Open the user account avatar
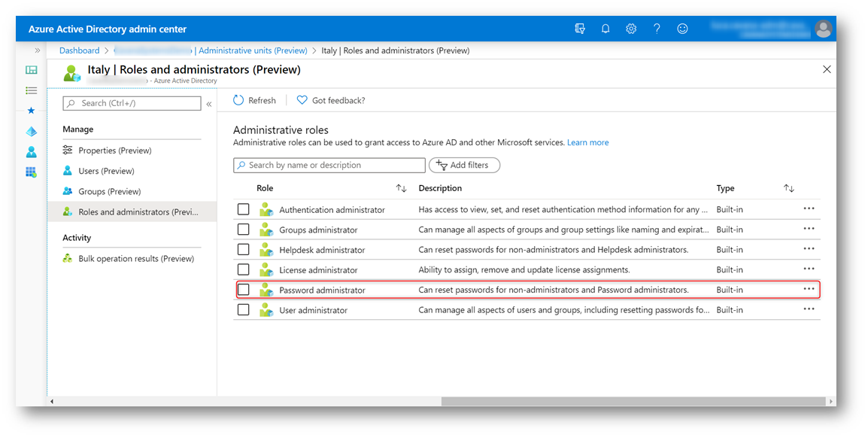Image resolution: width=868 pixels, height=438 pixels. [823, 29]
